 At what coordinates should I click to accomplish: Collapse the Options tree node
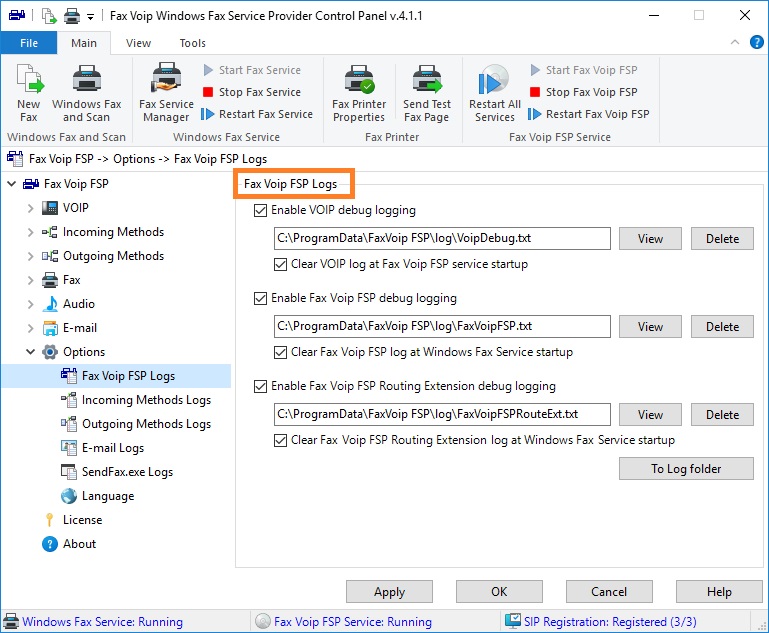30,352
